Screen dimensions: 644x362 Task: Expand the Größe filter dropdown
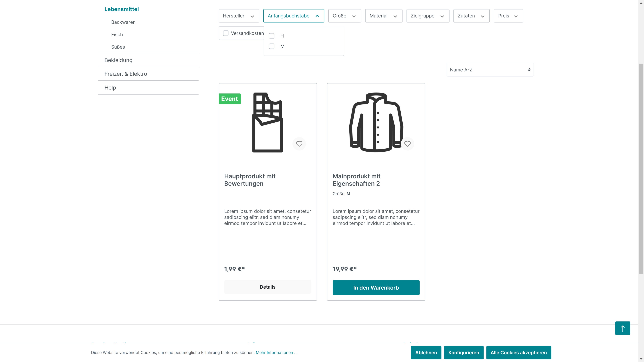coord(345,16)
